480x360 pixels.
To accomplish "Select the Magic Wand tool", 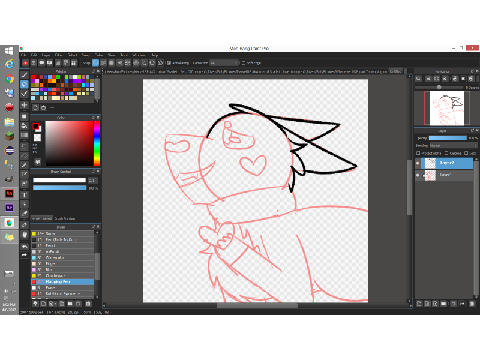I will pos(24,165).
